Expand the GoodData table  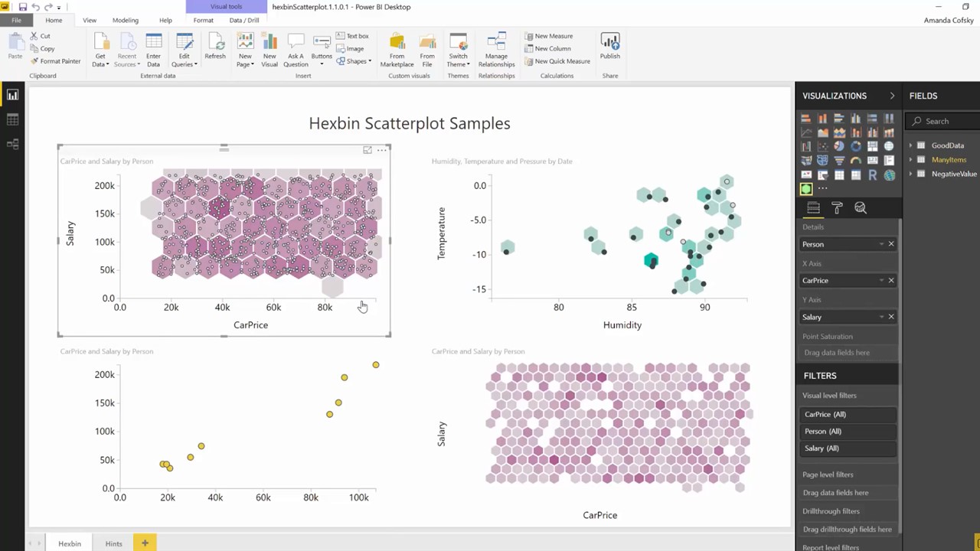(911, 145)
